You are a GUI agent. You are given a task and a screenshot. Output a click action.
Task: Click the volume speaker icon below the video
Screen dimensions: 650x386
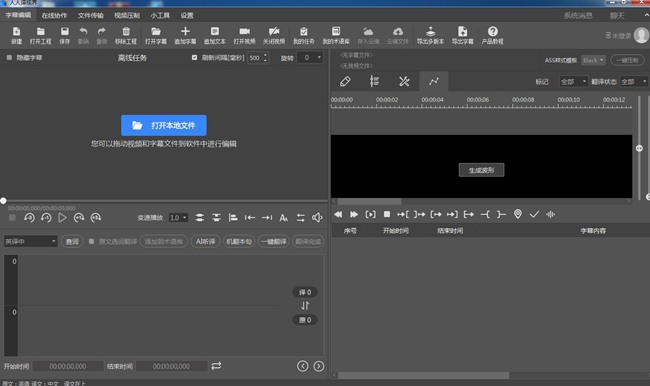tap(317, 218)
